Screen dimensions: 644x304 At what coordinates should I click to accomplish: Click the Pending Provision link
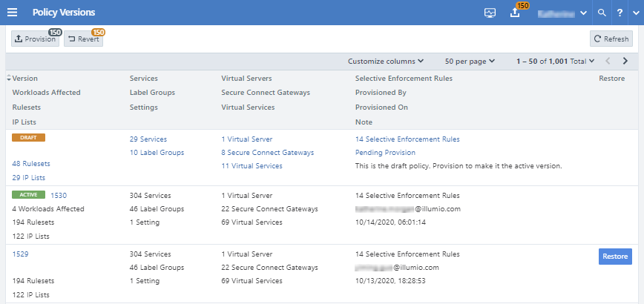385,152
